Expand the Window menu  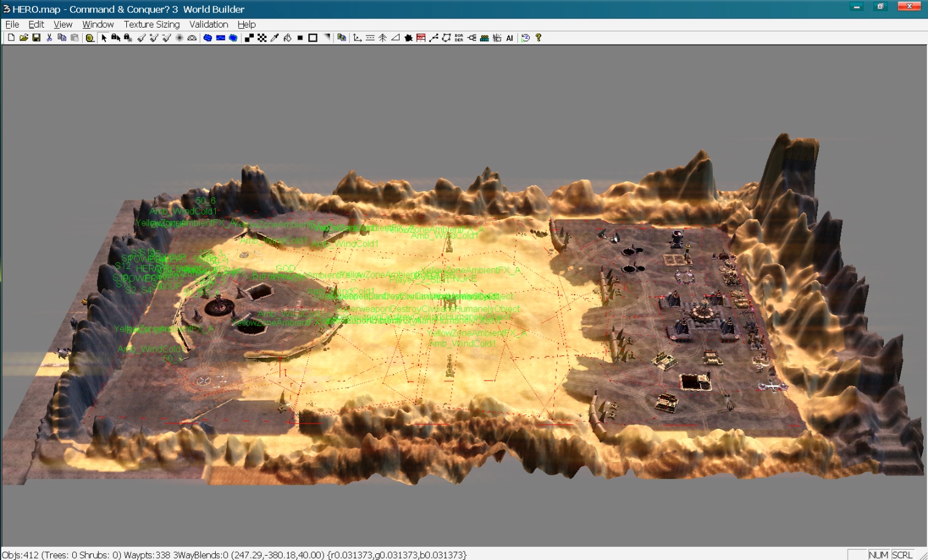pyautogui.click(x=98, y=25)
